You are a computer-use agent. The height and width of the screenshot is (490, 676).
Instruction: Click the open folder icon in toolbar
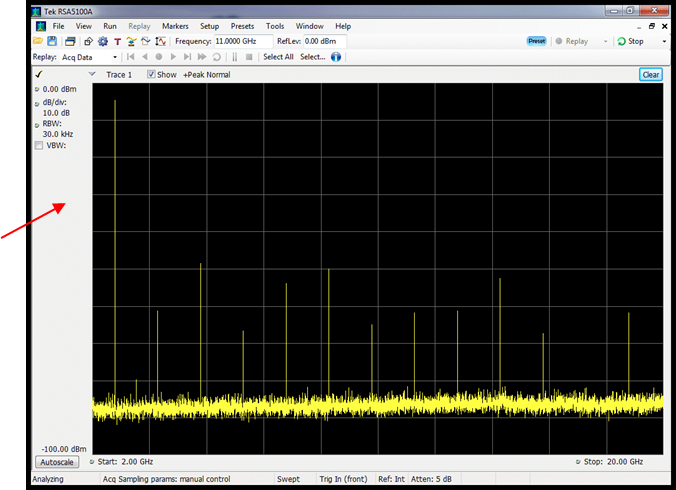click(38, 42)
